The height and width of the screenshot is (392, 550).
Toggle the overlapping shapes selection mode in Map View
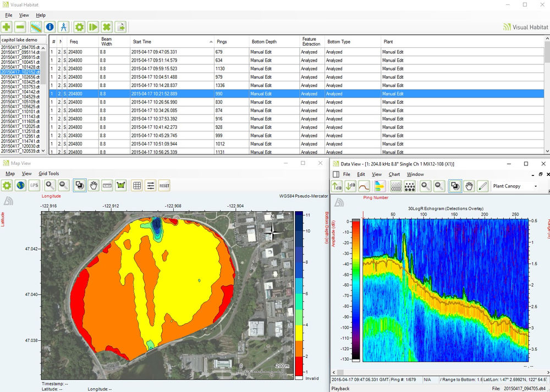click(x=79, y=186)
